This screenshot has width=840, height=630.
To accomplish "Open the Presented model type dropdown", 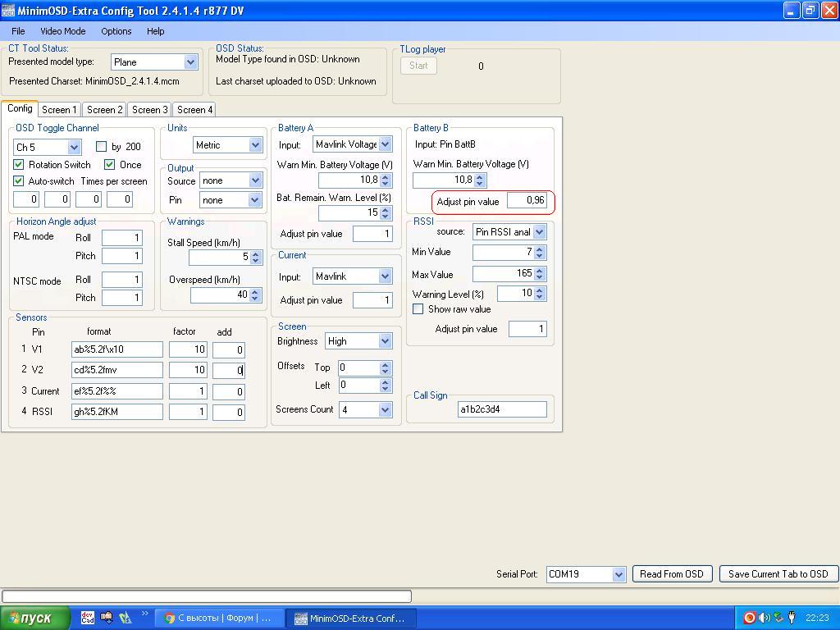I will 190,62.
